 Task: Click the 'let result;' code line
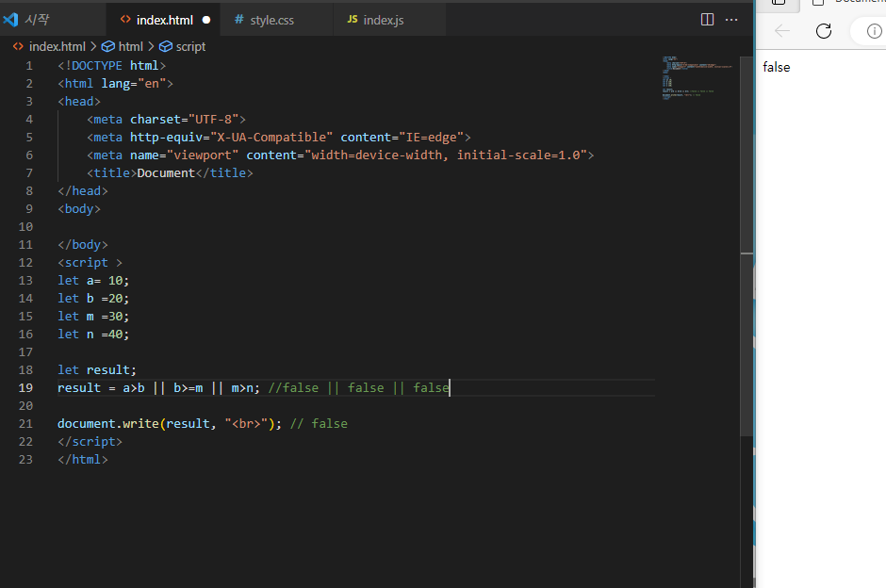click(x=97, y=370)
